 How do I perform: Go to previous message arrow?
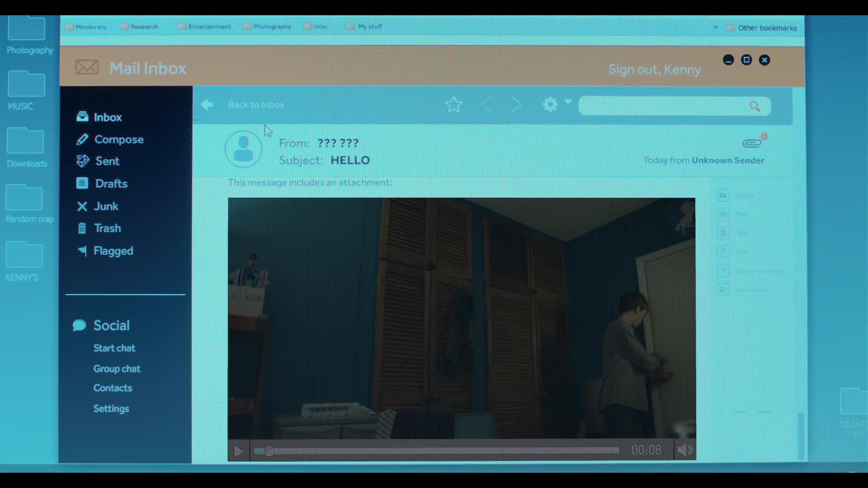click(486, 105)
